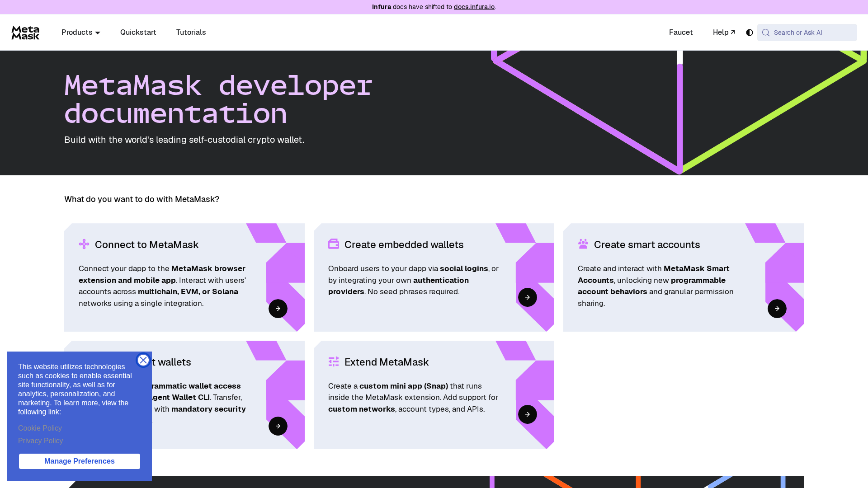Open Create embedded wallets heading
Screen dimensions: 868x488
click(404, 244)
